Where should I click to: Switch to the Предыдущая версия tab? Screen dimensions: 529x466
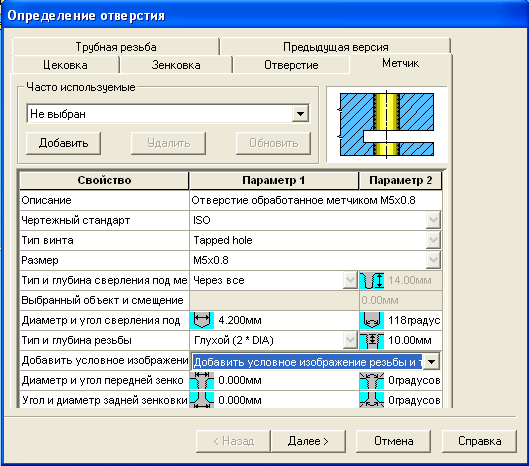(336, 47)
